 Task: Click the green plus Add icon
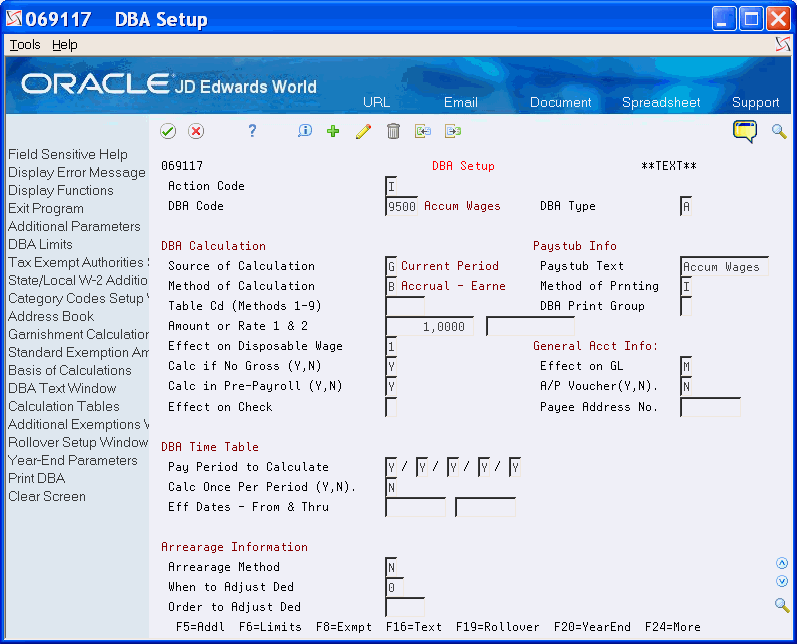pyautogui.click(x=333, y=131)
